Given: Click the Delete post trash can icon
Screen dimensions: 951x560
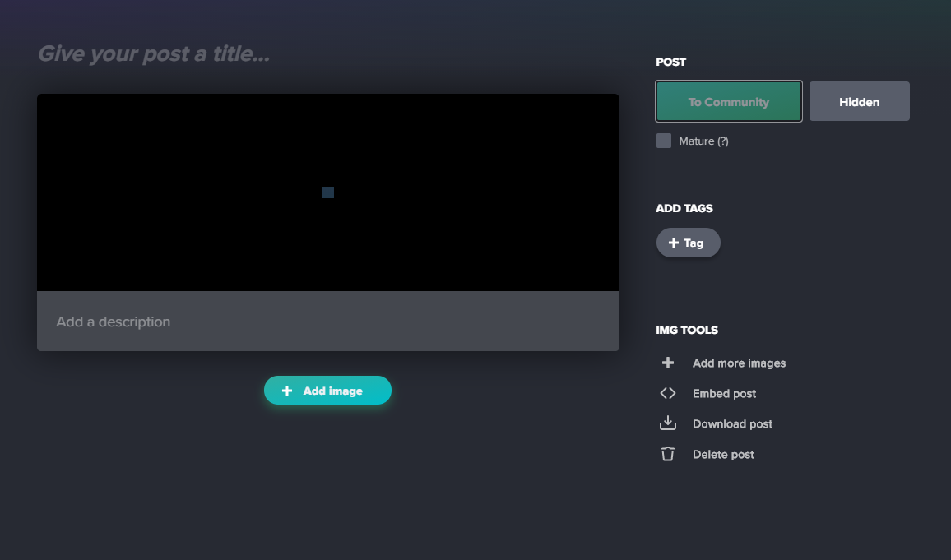Looking at the screenshot, I should pyautogui.click(x=668, y=454).
